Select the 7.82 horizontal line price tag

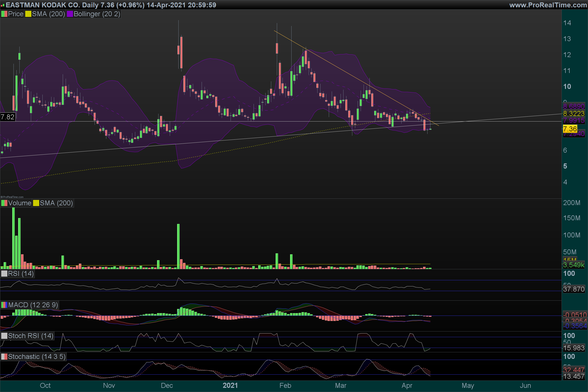pos(8,117)
